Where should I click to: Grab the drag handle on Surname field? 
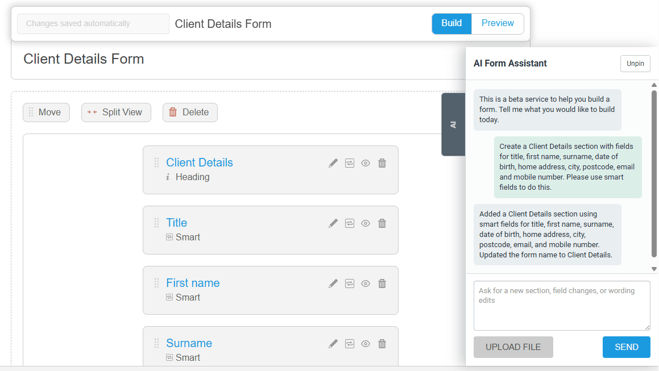point(156,343)
